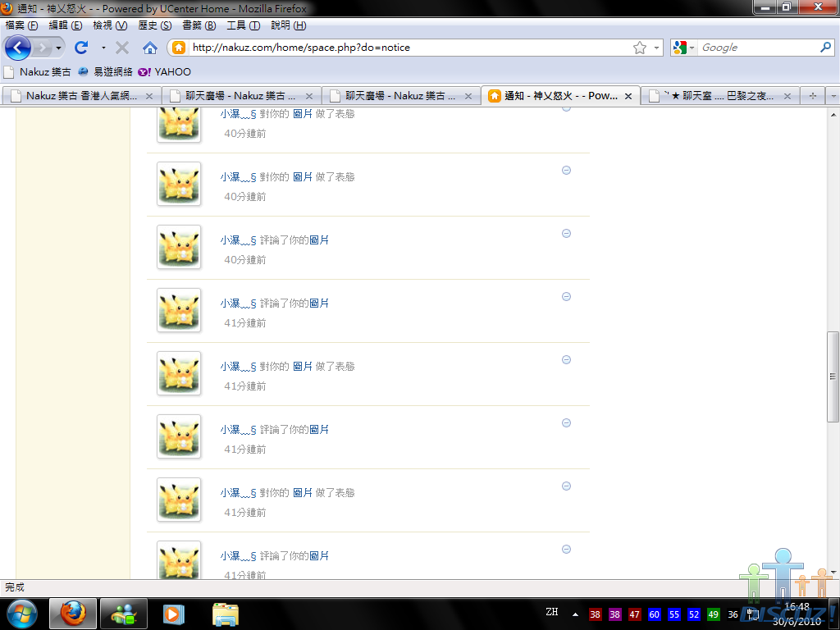Image resolution: width=840 pixels, height=630 pixels.
Task: Click Pikachu avatar of 40分鐘前 評論了你的圖片 row
Action: pos(179,247)
